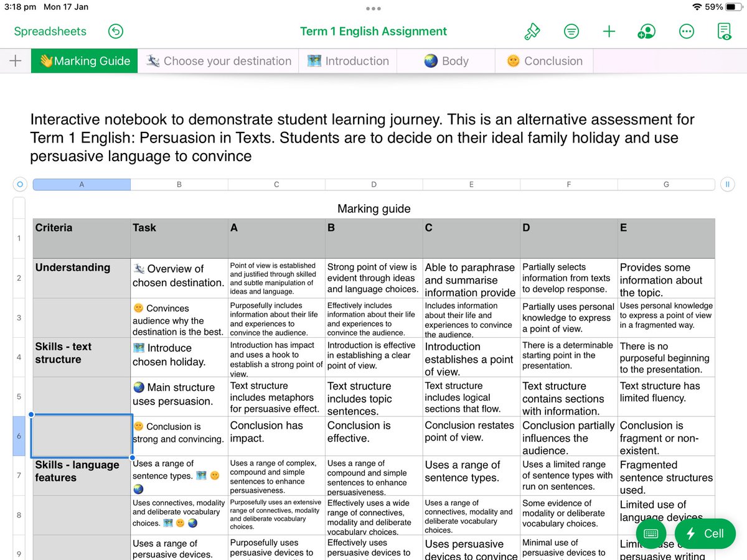Image resolution: width=747 pixels, height=560 pixels.
Task: Select the 'Task' header cell
Action: pos(179,239)
